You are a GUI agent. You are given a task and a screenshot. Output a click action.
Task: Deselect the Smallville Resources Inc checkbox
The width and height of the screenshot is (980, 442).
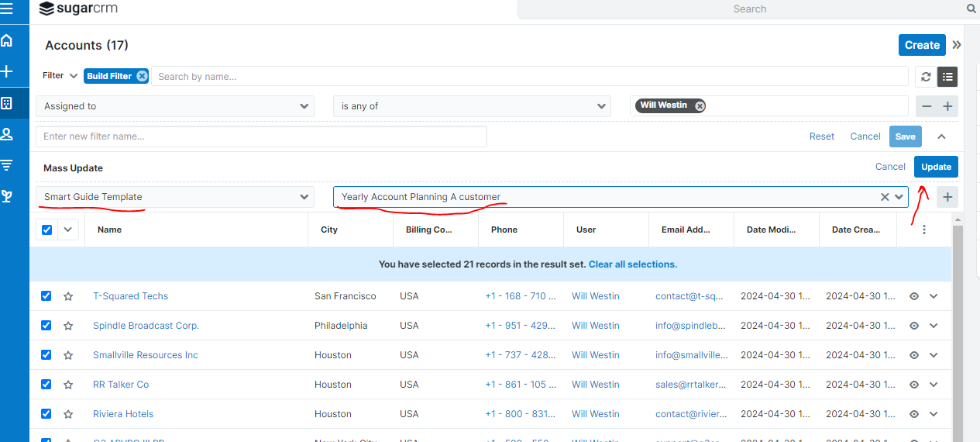click(x=46, y=354)
